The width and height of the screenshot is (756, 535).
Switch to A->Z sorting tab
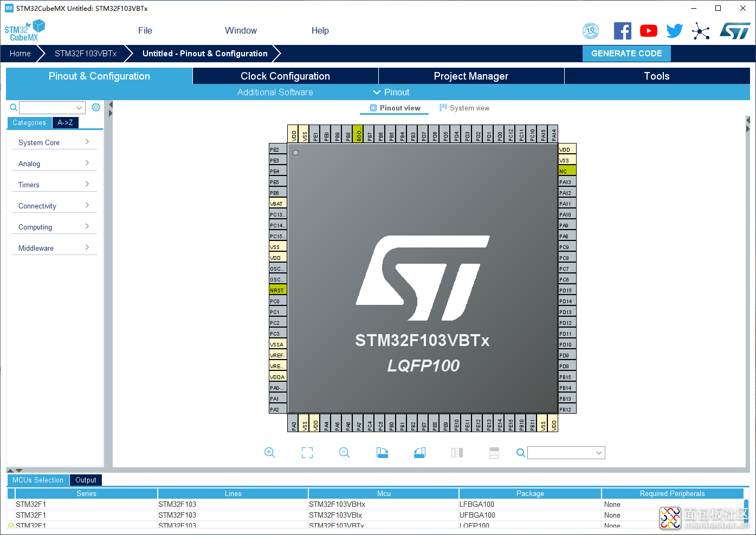[65, 123]
